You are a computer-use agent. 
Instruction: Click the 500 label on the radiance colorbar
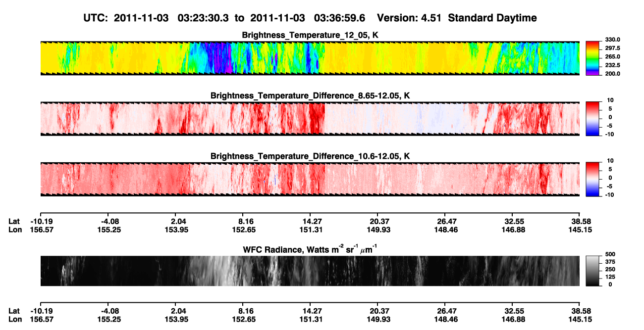(611, 254)
